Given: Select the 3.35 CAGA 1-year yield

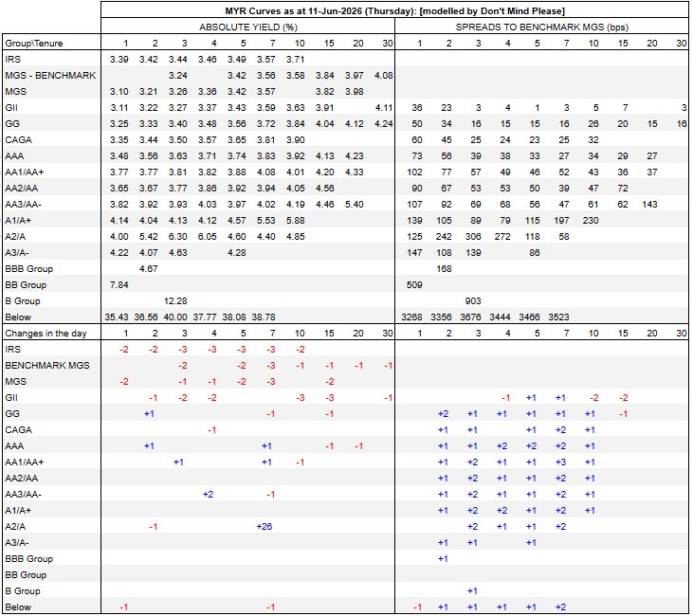Looking at the screenshot, I should [x=119, y=140].
